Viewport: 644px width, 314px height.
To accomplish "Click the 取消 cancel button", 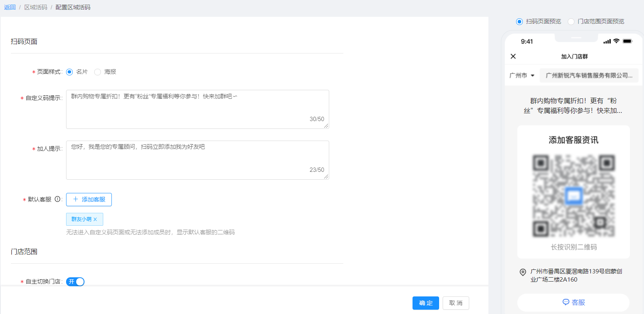I will click(456, 303).
